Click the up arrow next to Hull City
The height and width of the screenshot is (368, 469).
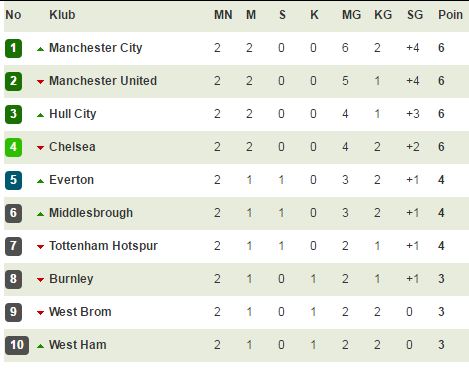pyautogui.click(x=40, y=115)
